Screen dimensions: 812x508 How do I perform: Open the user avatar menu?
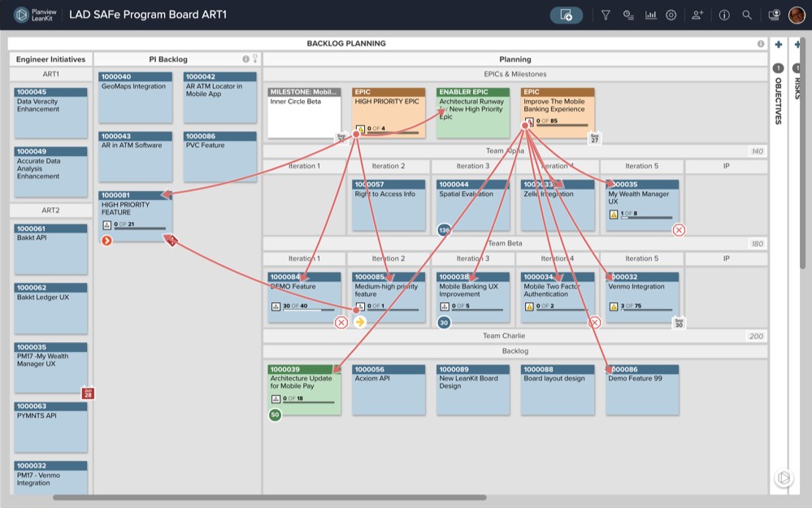797,14
